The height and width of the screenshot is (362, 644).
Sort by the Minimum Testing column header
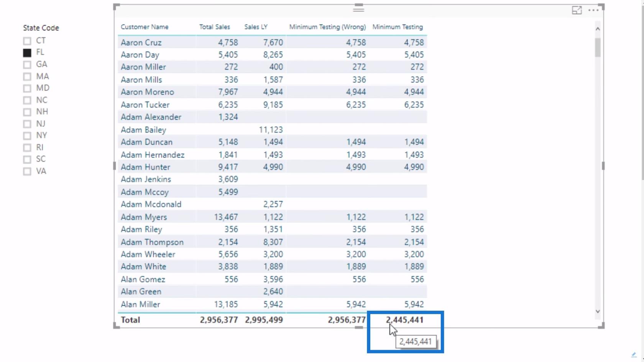(x=398, y=27)
